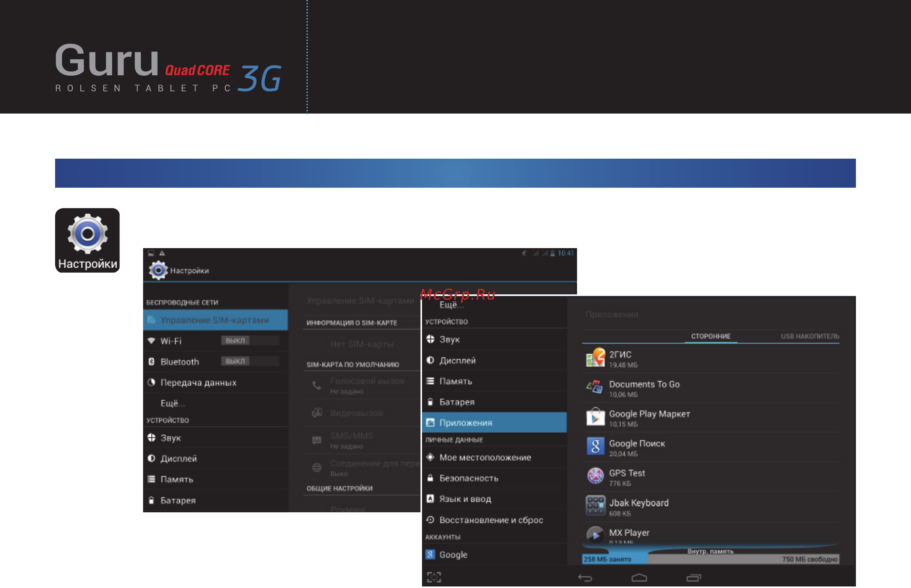Click the Передача данных circular icon
The width and height of the screenshot is (911, 588).
coord(152,382)
